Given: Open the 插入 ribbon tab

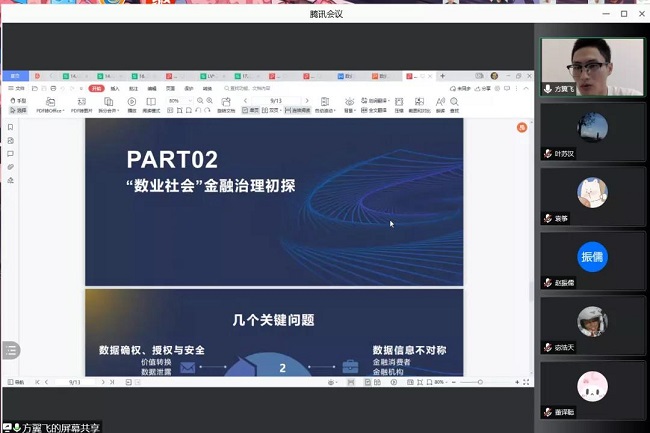Looking at the screenshot, I should point(115,88).
